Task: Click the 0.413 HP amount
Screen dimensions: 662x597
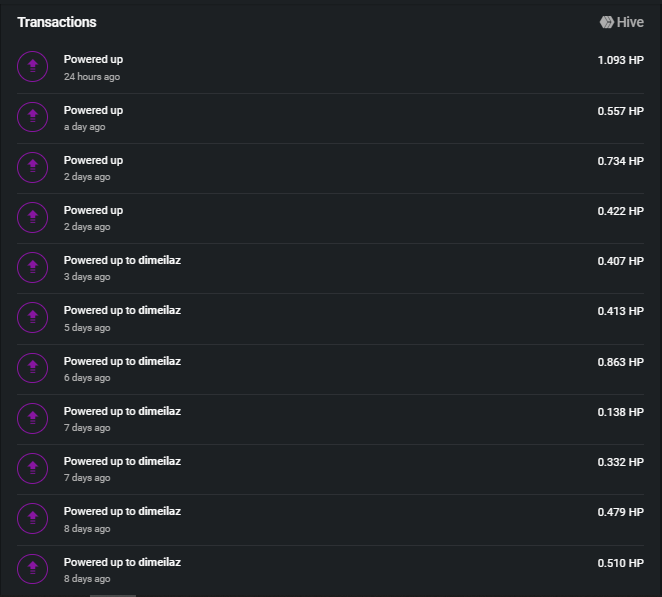Action: tap(621, 311)
